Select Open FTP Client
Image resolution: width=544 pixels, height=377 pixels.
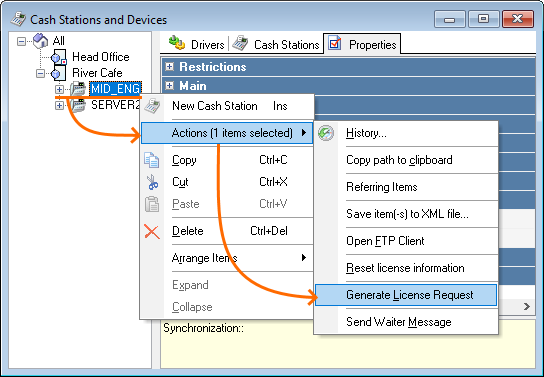pyautogui.click(x=406, y=241)
